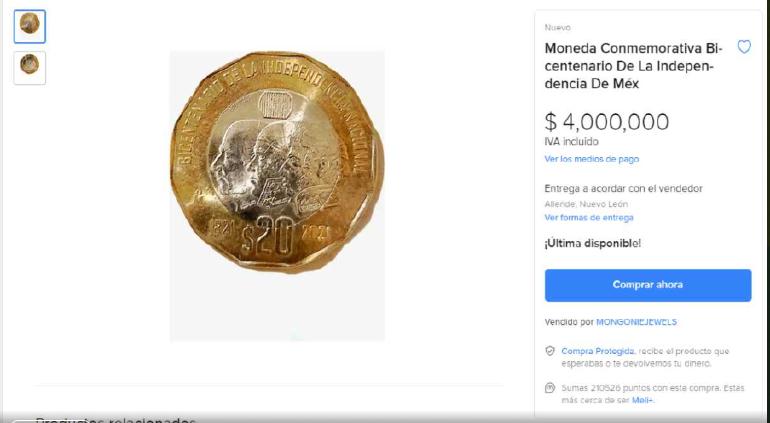Click the Mercado Puntos badge icon
Viewport: 770px width, 423px height.
pyautogui.click(x=550, y=388)
